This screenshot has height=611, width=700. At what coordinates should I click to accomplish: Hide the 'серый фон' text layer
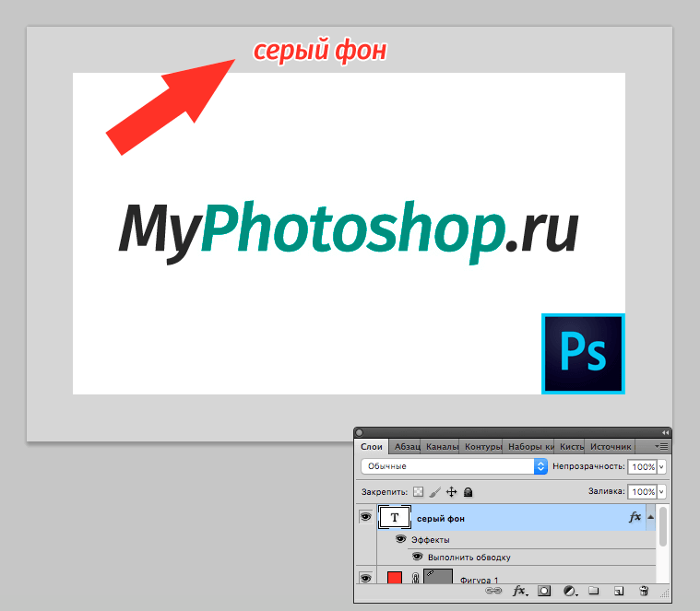coord(366,518)
